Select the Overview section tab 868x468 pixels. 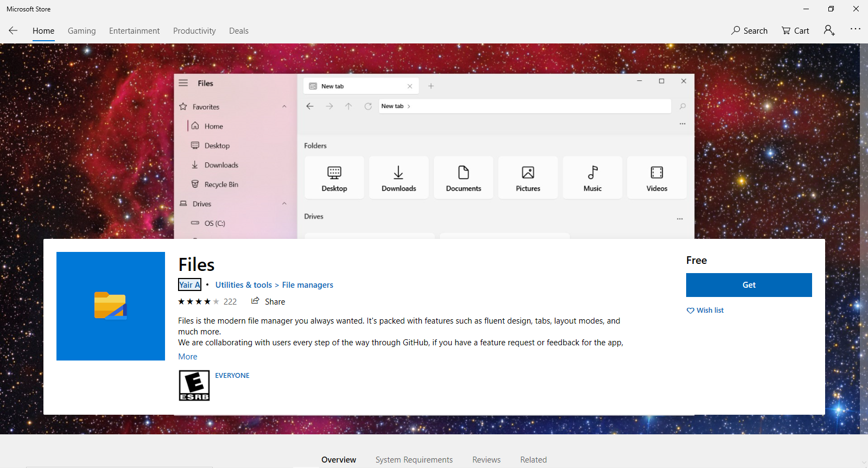coord(339,460)
